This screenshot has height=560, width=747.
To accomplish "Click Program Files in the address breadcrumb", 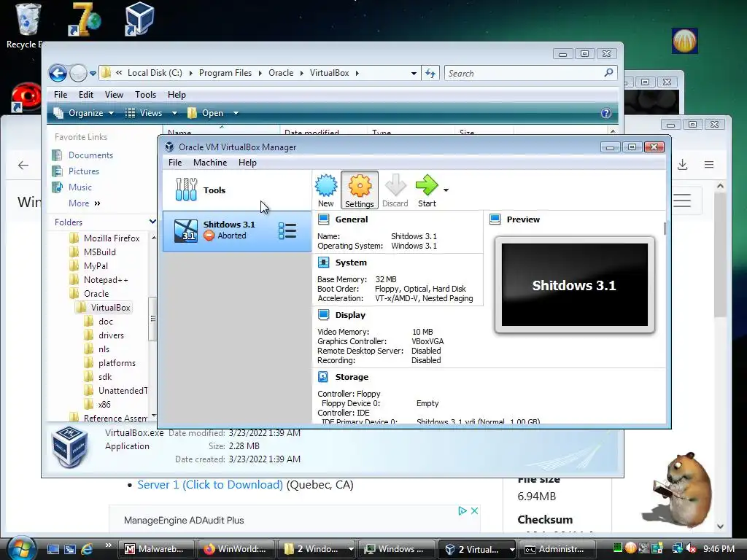I will click(225, 73).
